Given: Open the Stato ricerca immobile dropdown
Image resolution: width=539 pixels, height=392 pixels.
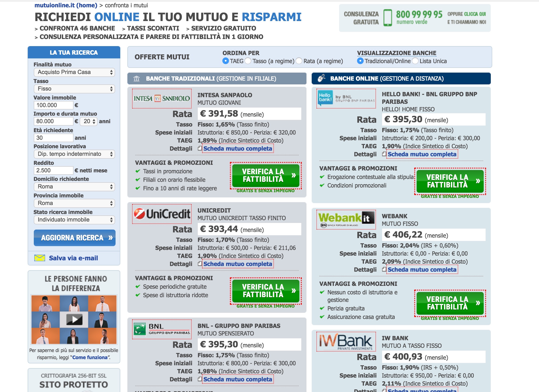Looking at the screenshot, I should [x=74, y=220].
